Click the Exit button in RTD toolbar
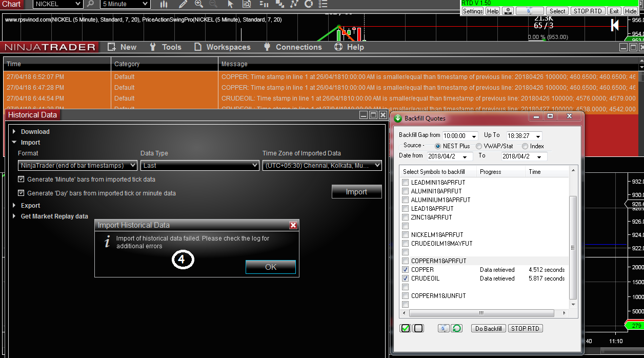Viewport: 644px width, 358px height. (x=614, y=11)
